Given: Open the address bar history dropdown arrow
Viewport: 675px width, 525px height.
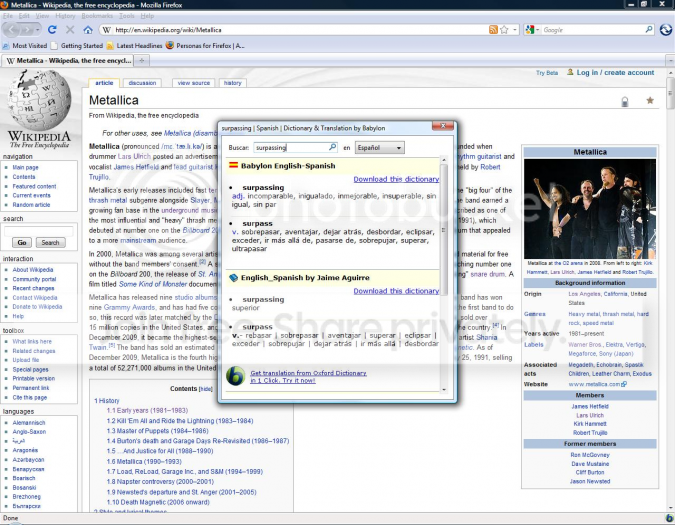Looking at the screenshot, I should [x=513, y=30].
